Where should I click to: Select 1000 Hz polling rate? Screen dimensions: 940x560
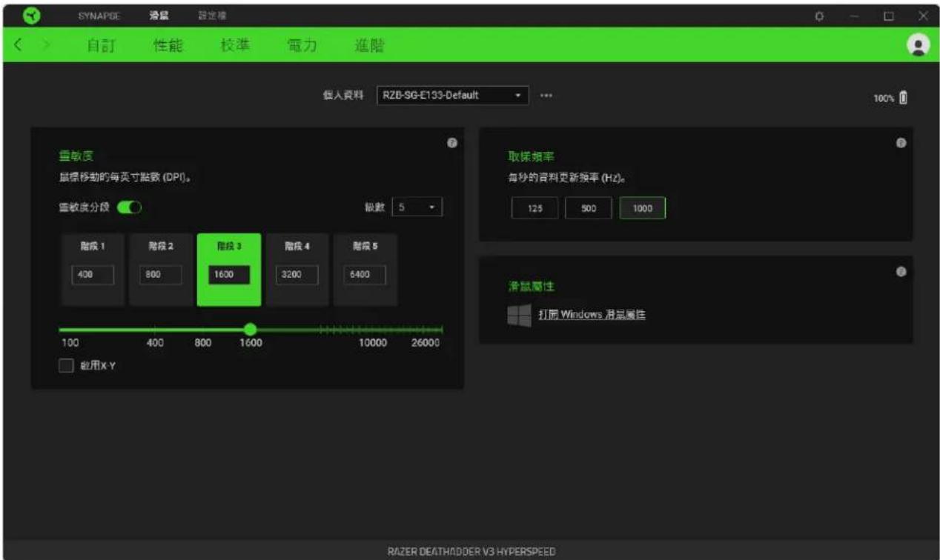click(x=643, y=209)
